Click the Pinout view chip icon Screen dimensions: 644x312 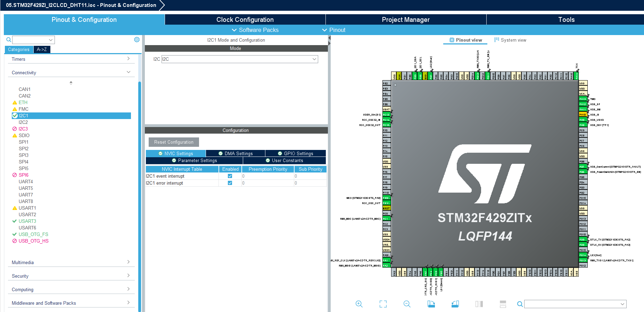(x=452, y=40)
